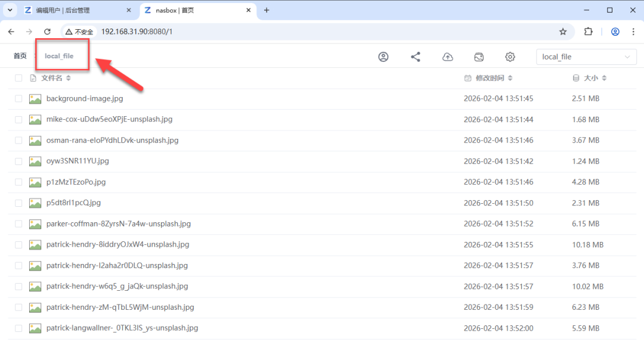The image size is (644, 345).
Task: Open file p5dt8rl1pcQ.jpg
Action: pyautogui.click(x=73, y=203)
